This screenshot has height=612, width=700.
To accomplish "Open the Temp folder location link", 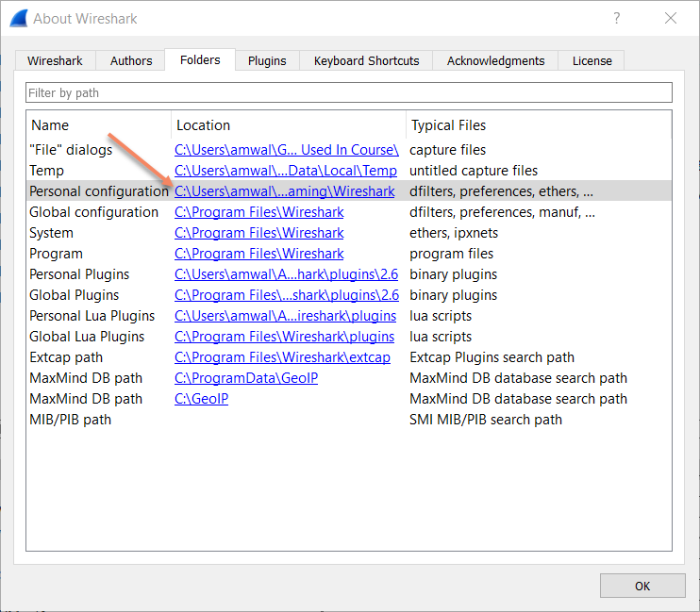I will [286, 171].
